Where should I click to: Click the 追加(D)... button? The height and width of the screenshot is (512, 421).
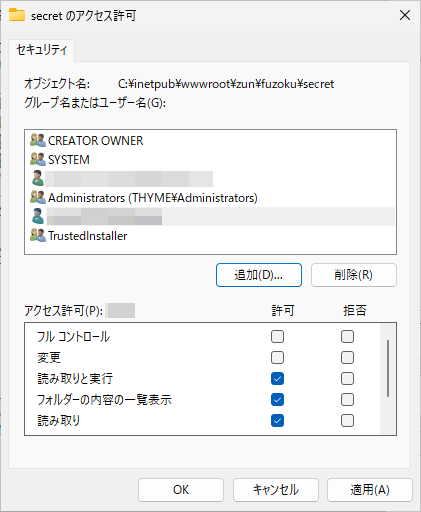pos(259,275)
